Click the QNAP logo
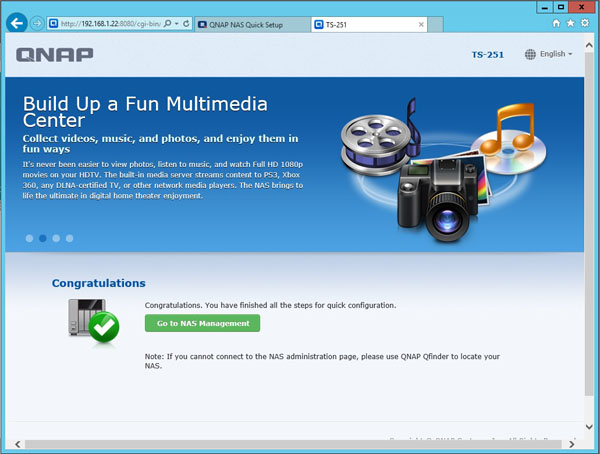600x454 pixels. (55, 54)
